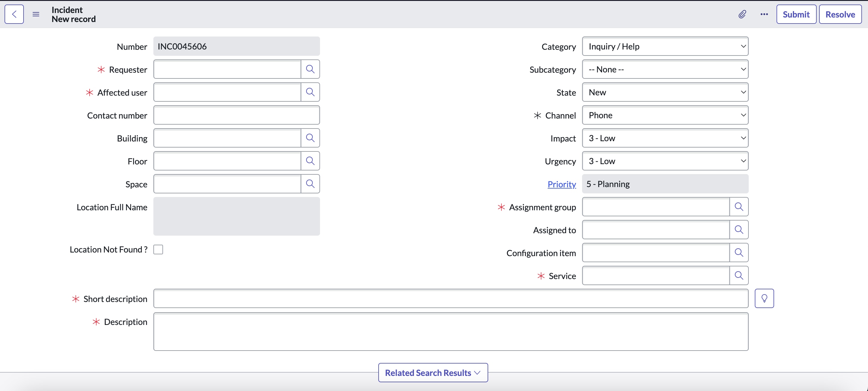Click the attachment paperclip icon
Viewport: 868px width, 391px height.
(742, 14)
